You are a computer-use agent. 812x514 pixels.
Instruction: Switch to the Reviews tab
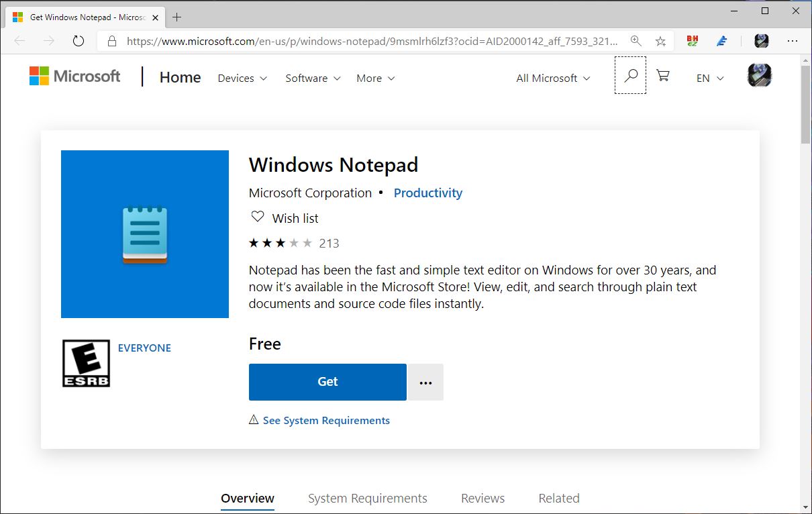coord(483,498)
